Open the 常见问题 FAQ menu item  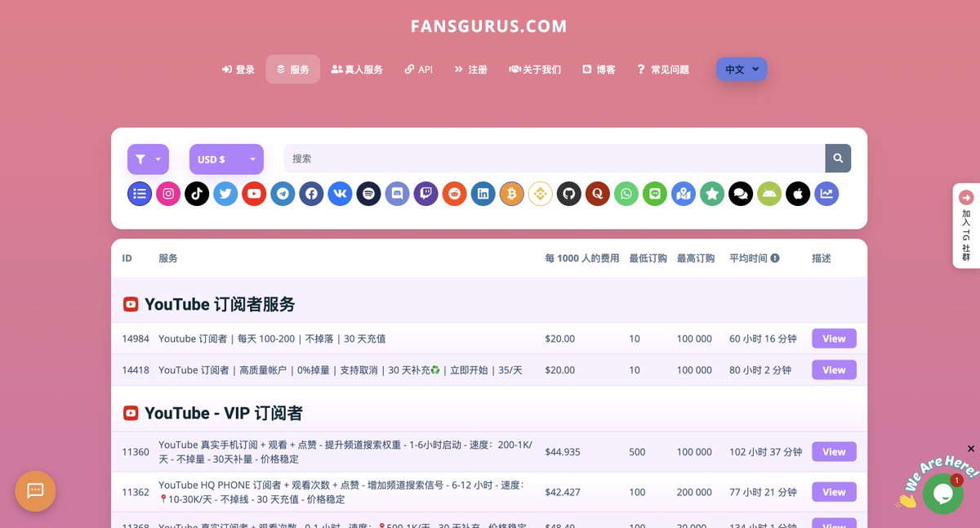pyautogui.click(x=662, y=69)
